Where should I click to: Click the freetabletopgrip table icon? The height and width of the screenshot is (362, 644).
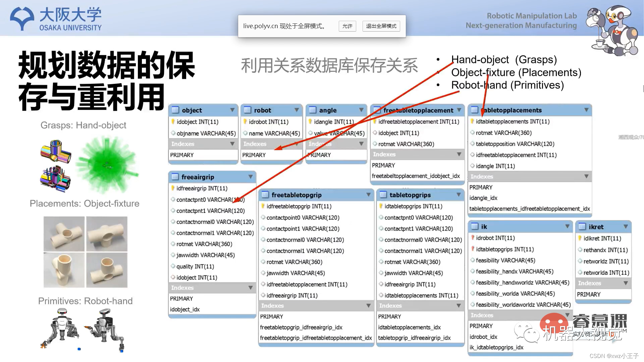pyautogui.click(x=265, y=195)
